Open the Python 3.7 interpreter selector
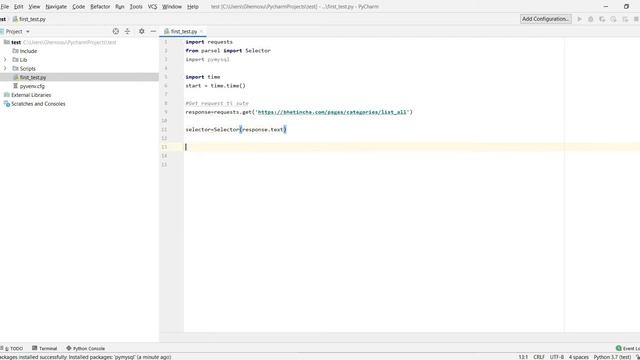 [612, 357]
